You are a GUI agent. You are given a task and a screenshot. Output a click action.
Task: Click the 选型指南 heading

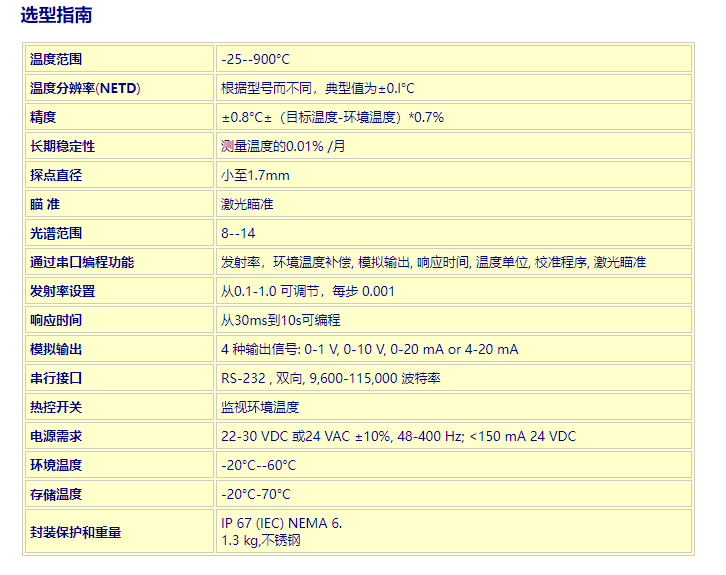tap(58, 16)
